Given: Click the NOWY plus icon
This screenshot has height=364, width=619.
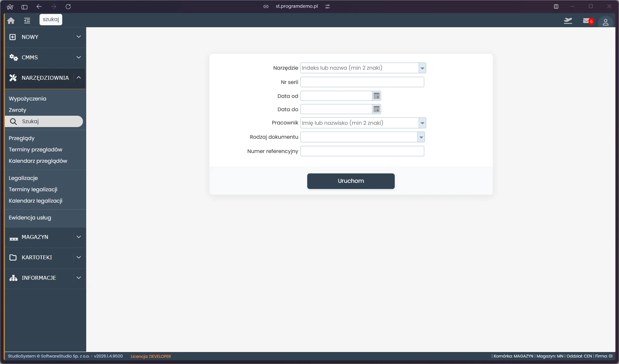Looking at the screenshot, I should pos(13,37).
